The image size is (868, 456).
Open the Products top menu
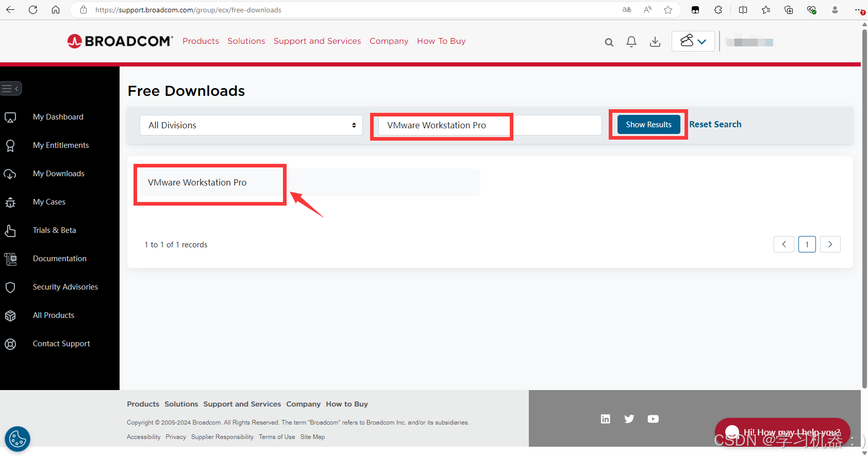point(201,41)
